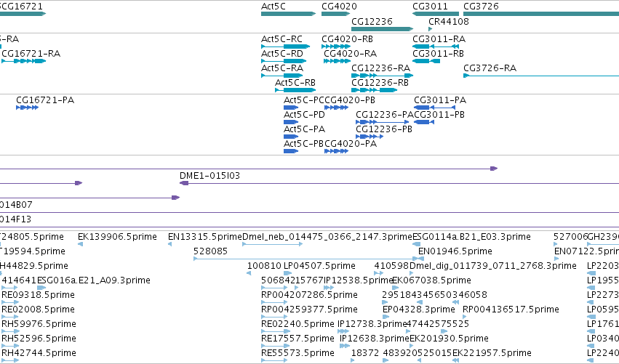Open protein CG12236-PB
Image resolution: width=619 pixels, height=364 pixels.
[384, 129]
